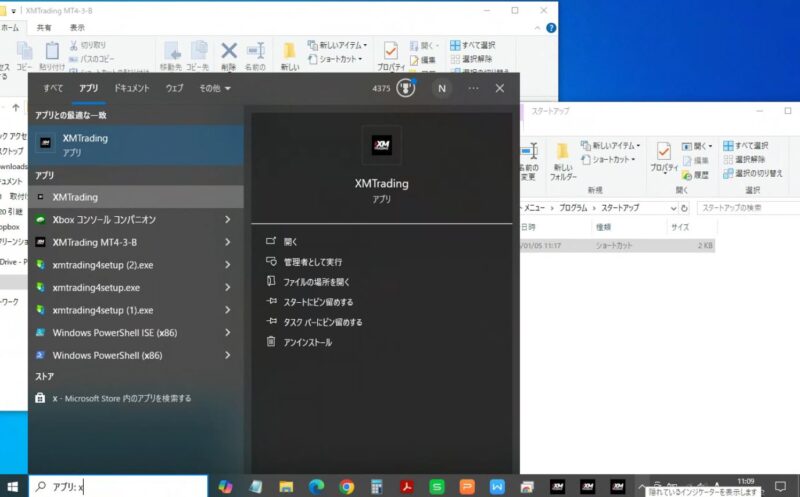
Task: Sort by the 種類 column header
Action: (x=604, y=227)
